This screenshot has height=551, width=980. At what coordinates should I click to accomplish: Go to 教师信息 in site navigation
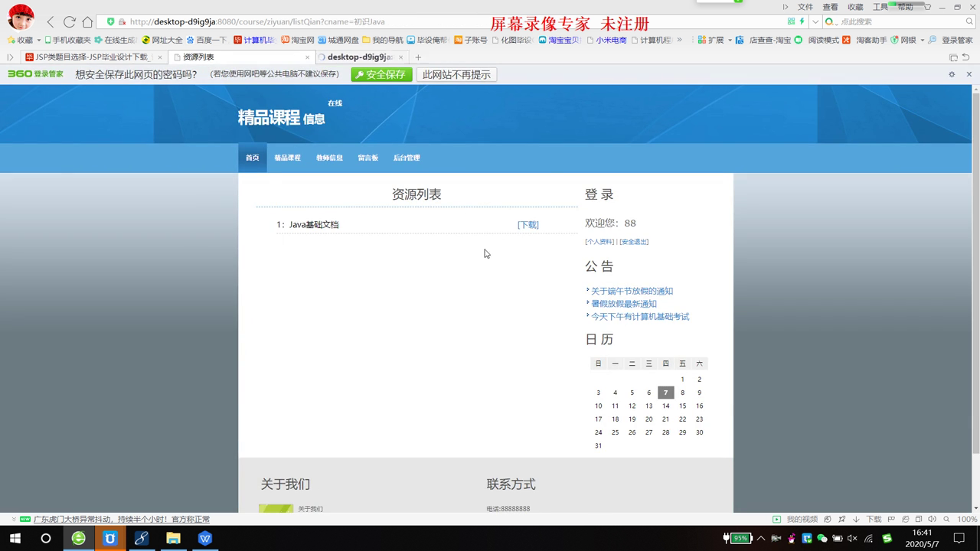pyautogui.click(x=329, y=158)
